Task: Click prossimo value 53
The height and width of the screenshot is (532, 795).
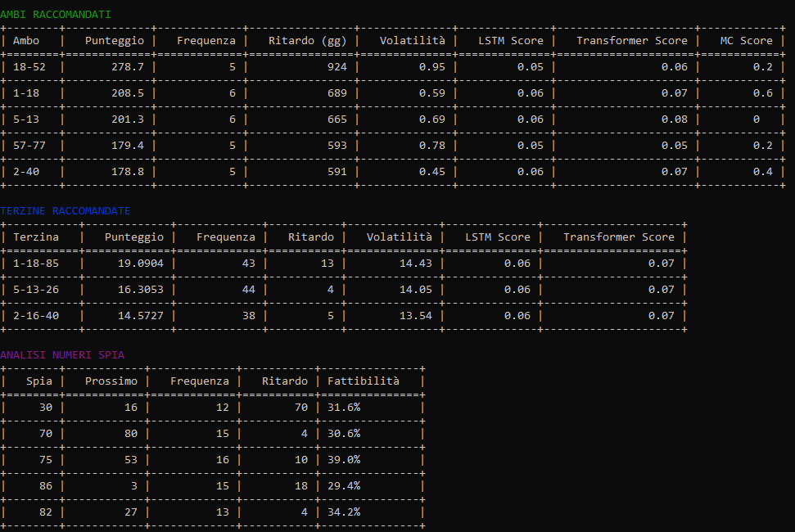Action: [x=131, y=459]
